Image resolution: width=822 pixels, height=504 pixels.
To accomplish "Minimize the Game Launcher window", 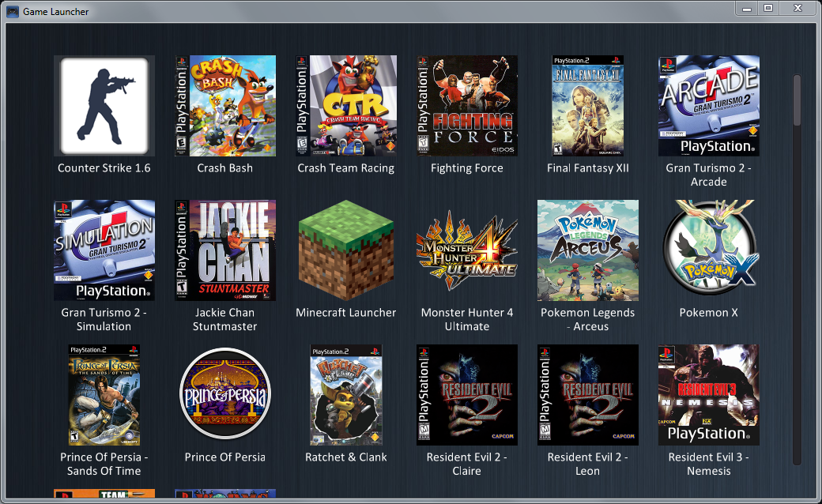I will pos(747,9).
